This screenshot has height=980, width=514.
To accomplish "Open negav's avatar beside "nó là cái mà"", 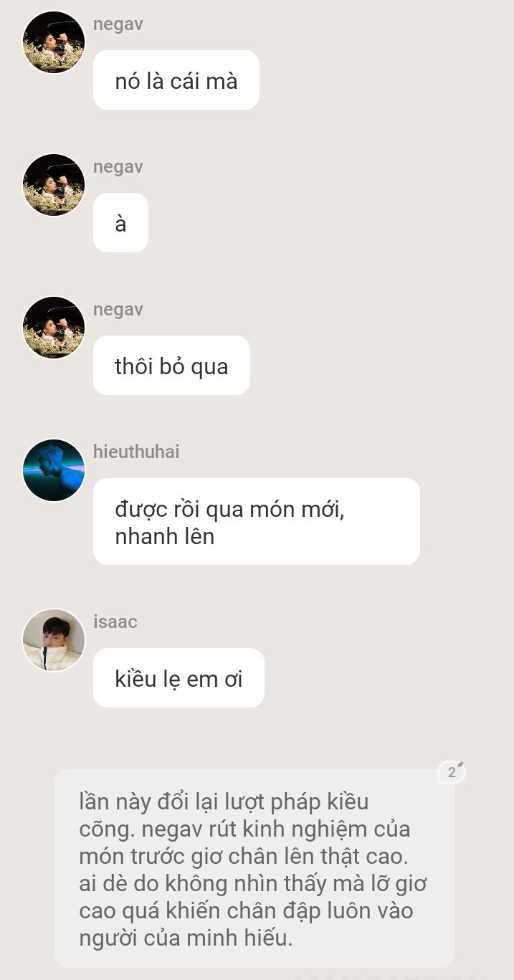I will pyautogui.click(x=54, y=42).
